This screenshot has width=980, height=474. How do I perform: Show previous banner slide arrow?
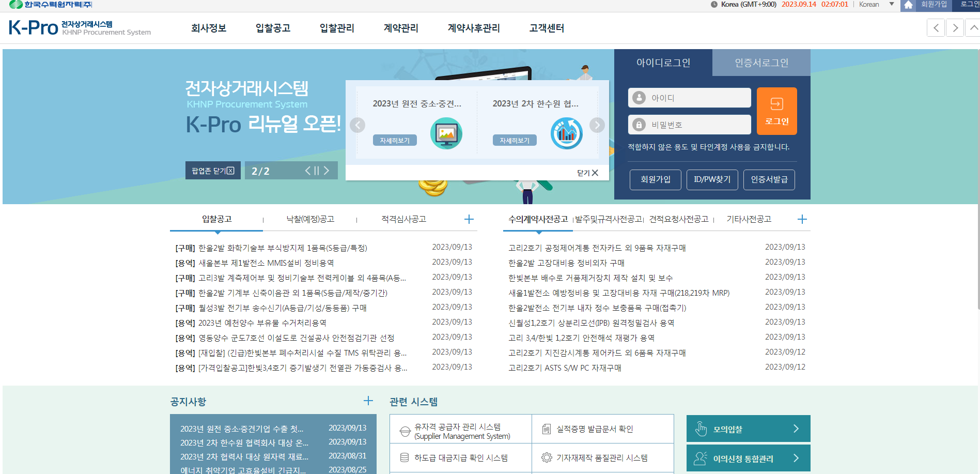click(308, 171)
